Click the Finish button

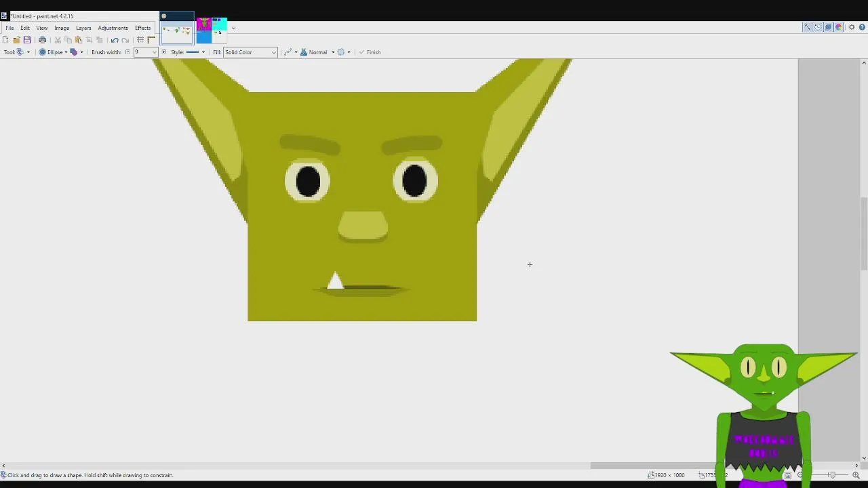point(370,52)
